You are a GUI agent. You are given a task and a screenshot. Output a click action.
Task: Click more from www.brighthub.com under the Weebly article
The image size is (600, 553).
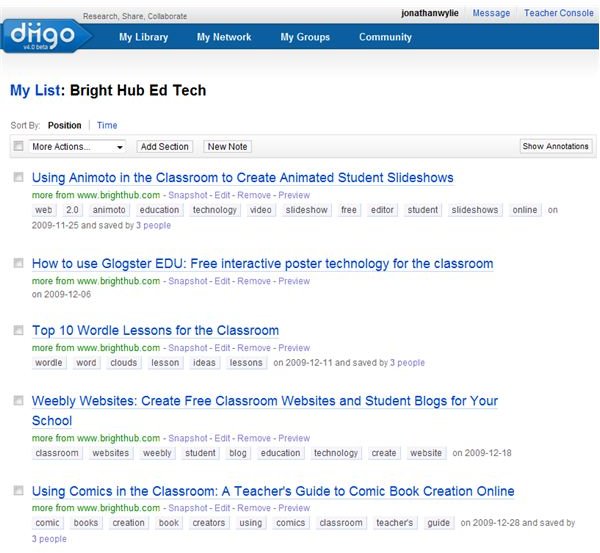(96, 438)
